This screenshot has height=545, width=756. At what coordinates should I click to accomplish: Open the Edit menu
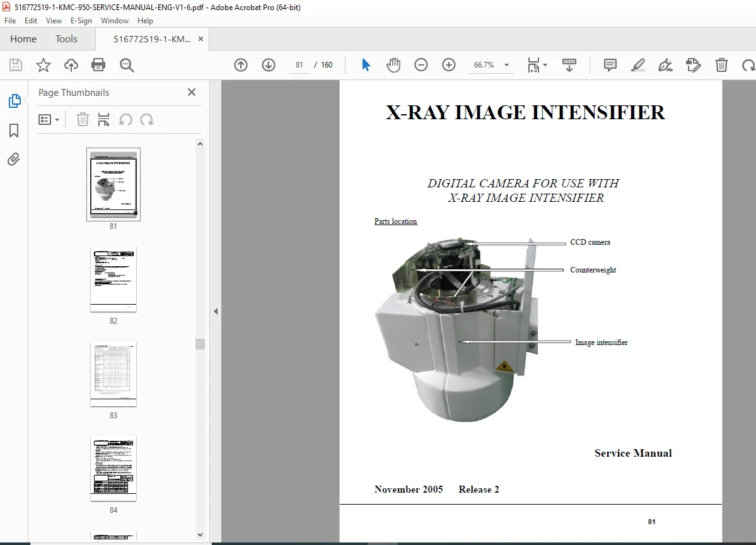[x=31, y=21]
